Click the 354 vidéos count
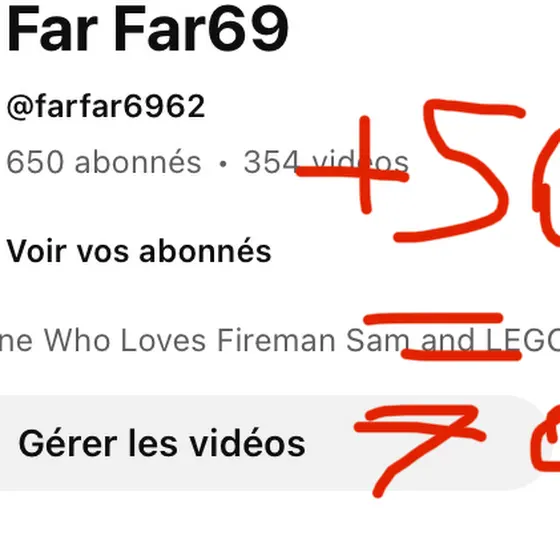The height and width of the screenshot is (560, 560). pos(326,162)
